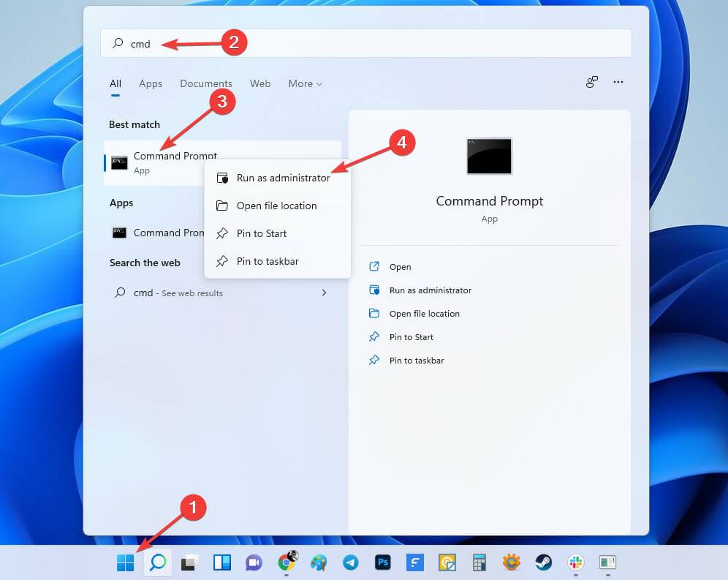Open the More ellipsis menu
The image size is (728, 580).
[x=618, y=83]
